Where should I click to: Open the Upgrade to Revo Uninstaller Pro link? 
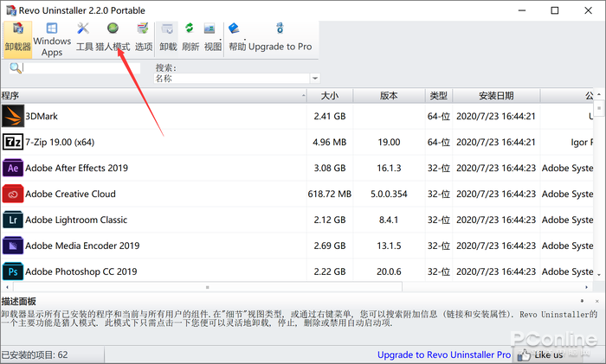pyautogui.click(x=444, y=354)
